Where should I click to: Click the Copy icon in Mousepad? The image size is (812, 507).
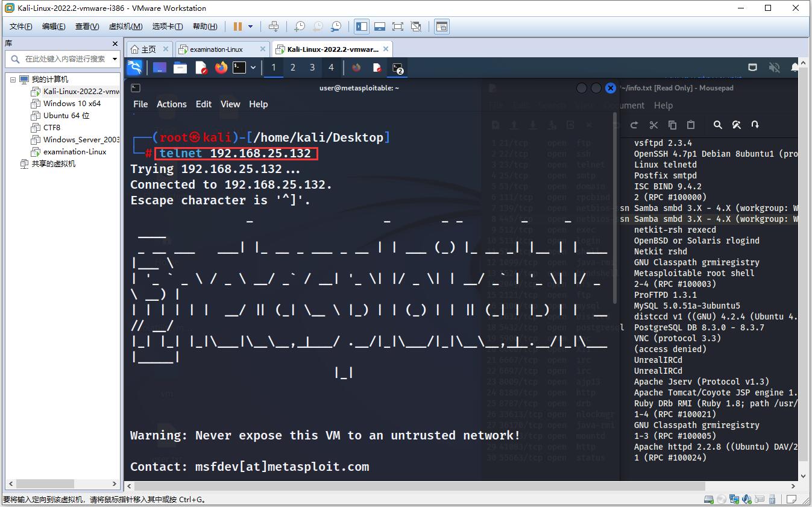(672, 125)
